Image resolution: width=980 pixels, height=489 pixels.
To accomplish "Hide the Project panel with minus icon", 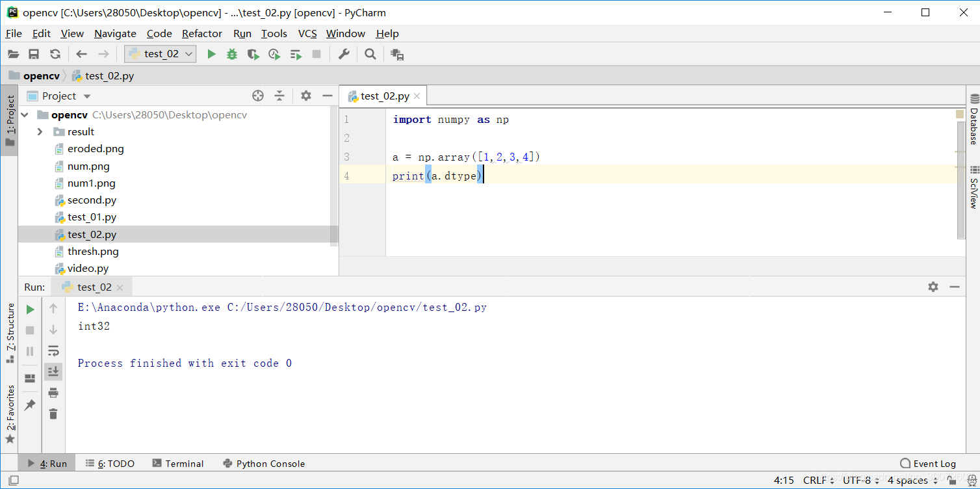I will (x=327, y=96).
